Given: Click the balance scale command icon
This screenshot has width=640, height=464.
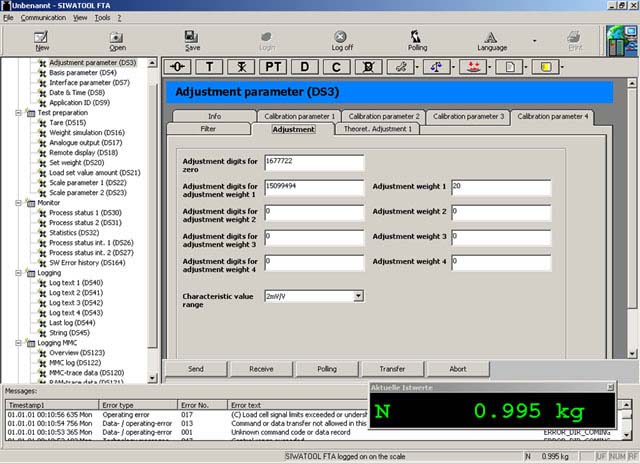Looking at the screenshot, I should pyautogui.click(x=435, y=66).
